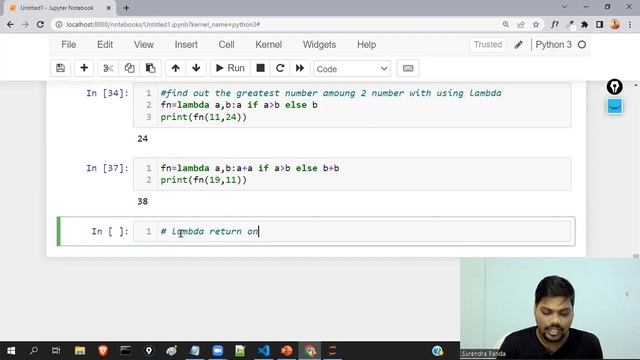The image size is (640, 360).
Task: Open the Edit menu
Action: click(105, 44)
